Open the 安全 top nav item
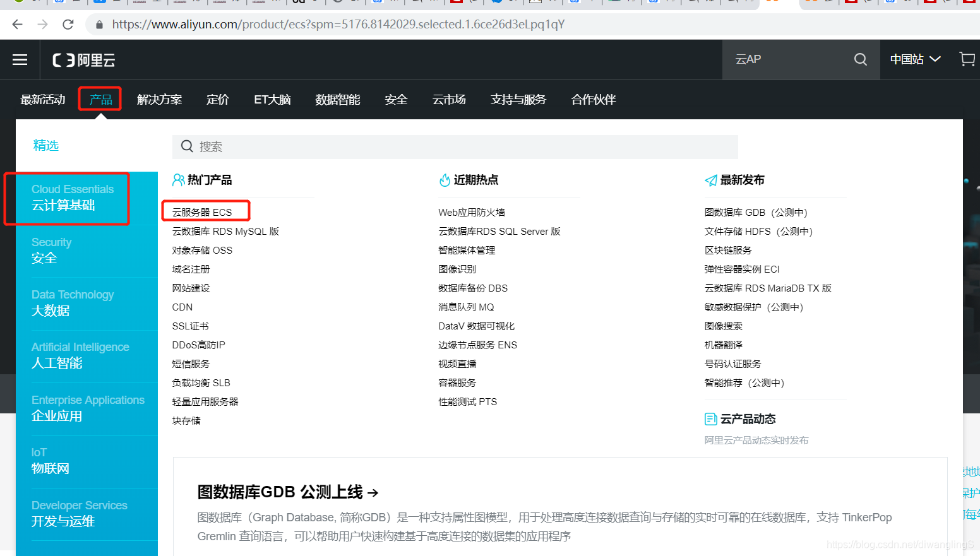The width and height of the screenshot is (980, 556). tap(396, 100)
